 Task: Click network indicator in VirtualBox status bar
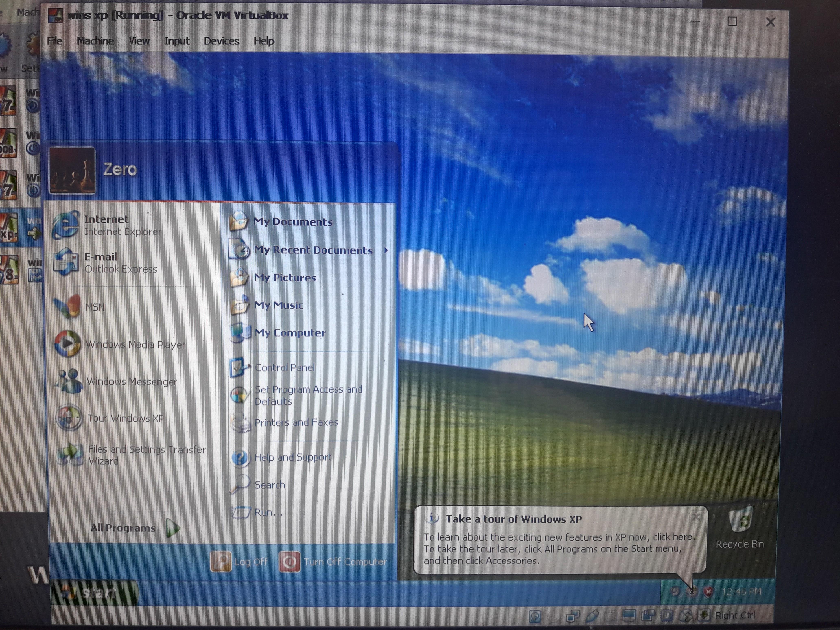tap(573, 616)
